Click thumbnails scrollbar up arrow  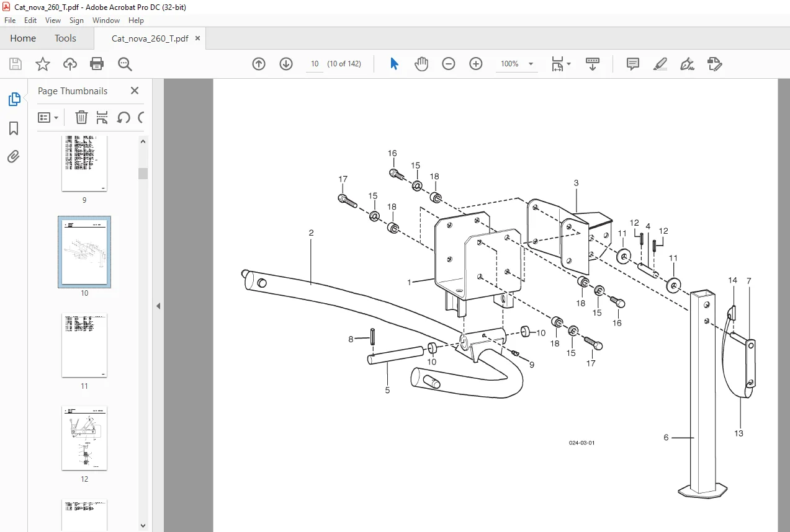[x=143, y=141]
